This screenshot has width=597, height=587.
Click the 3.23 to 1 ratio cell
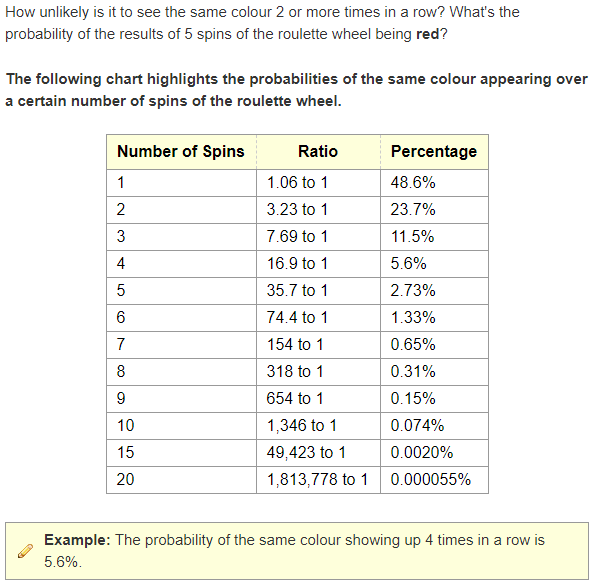[x=318, y=210]
